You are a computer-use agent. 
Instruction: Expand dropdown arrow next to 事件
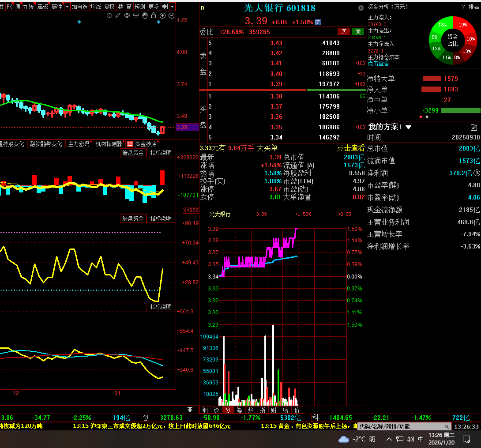point(67,7)
